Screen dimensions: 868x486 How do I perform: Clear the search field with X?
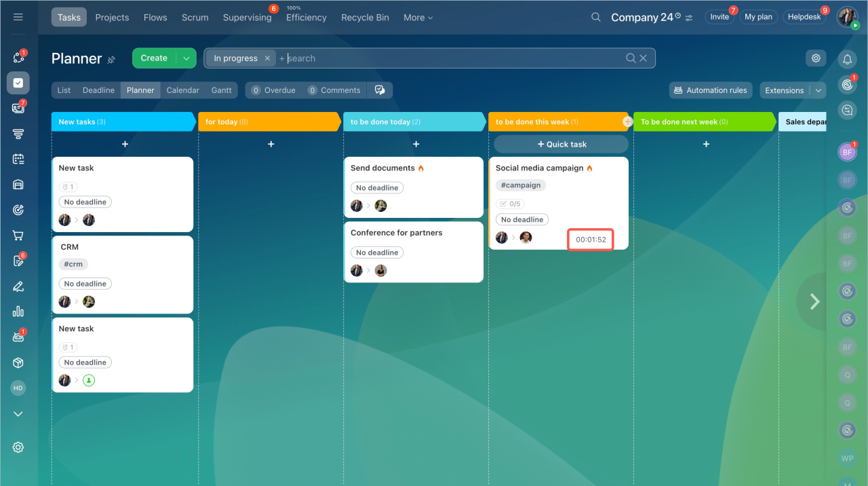pos(644,58)
